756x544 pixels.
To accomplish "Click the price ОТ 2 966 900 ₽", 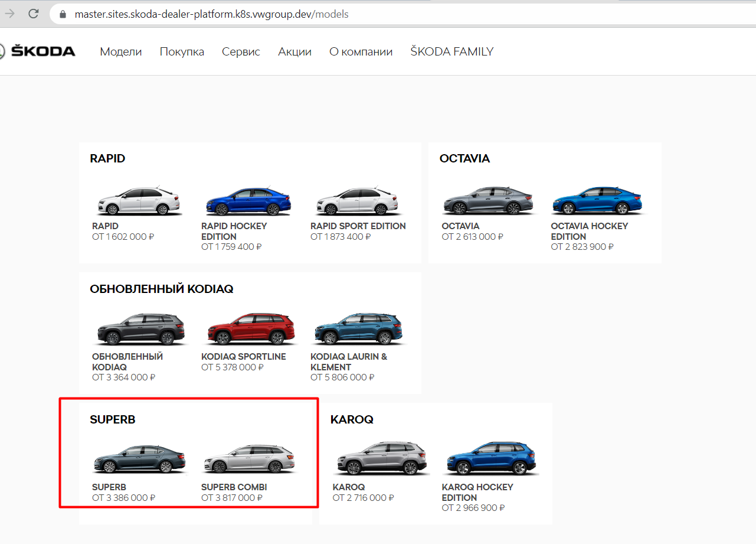I will (473, 508).
